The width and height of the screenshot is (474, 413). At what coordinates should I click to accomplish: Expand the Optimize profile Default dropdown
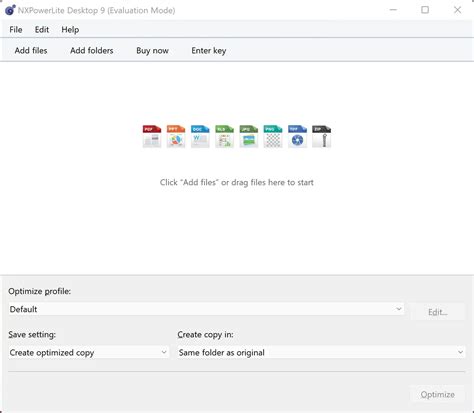click(206, 309)
